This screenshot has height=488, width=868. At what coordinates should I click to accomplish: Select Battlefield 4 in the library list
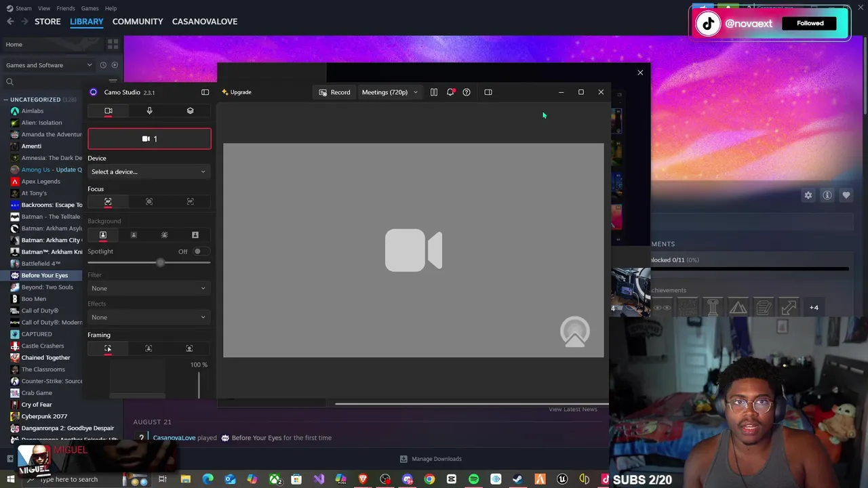coord(41,264)
